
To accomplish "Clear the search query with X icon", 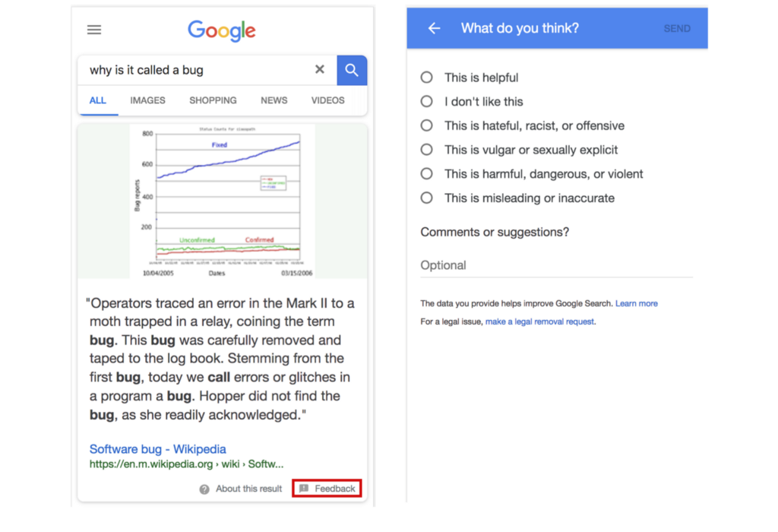I will tap(320, 70).
